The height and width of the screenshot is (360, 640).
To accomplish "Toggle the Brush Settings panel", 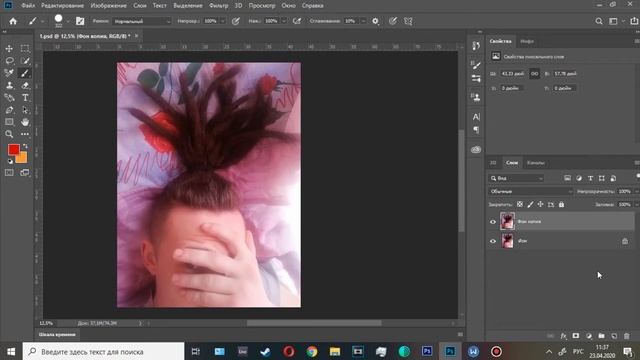I will [x=80, y=21].
